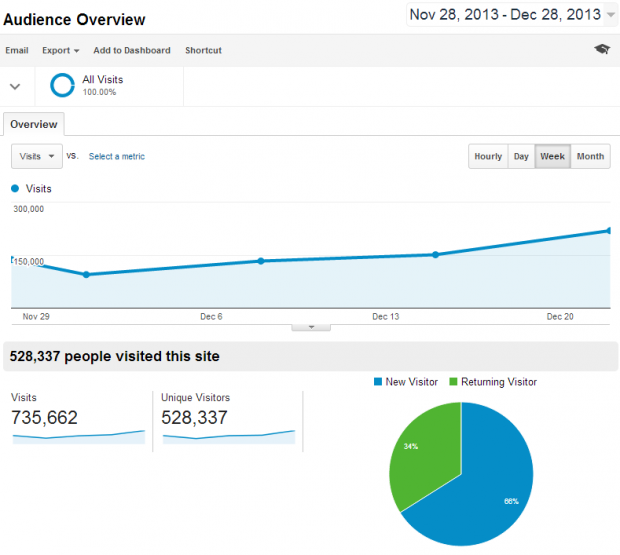Click the Unique Visitors sparkline chart
The width and height of the screenshot is (620, 555).
[x=228, y=436]
